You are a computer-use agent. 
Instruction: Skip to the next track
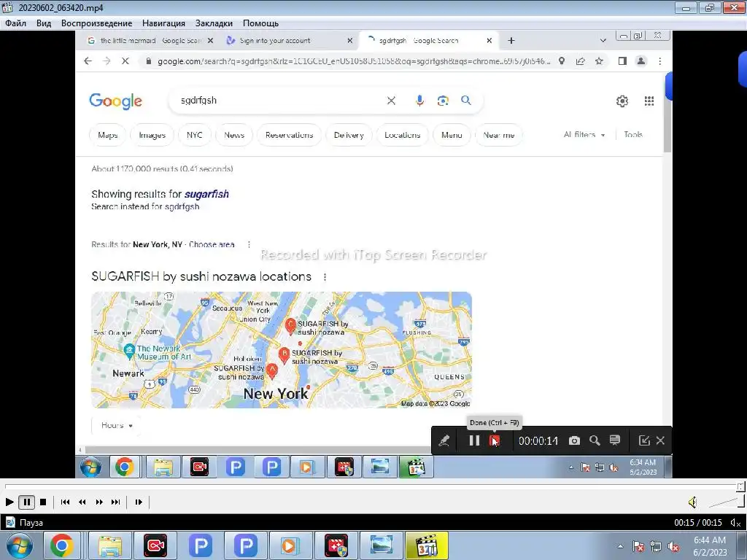pyautogui.click(x=116, y=502)
